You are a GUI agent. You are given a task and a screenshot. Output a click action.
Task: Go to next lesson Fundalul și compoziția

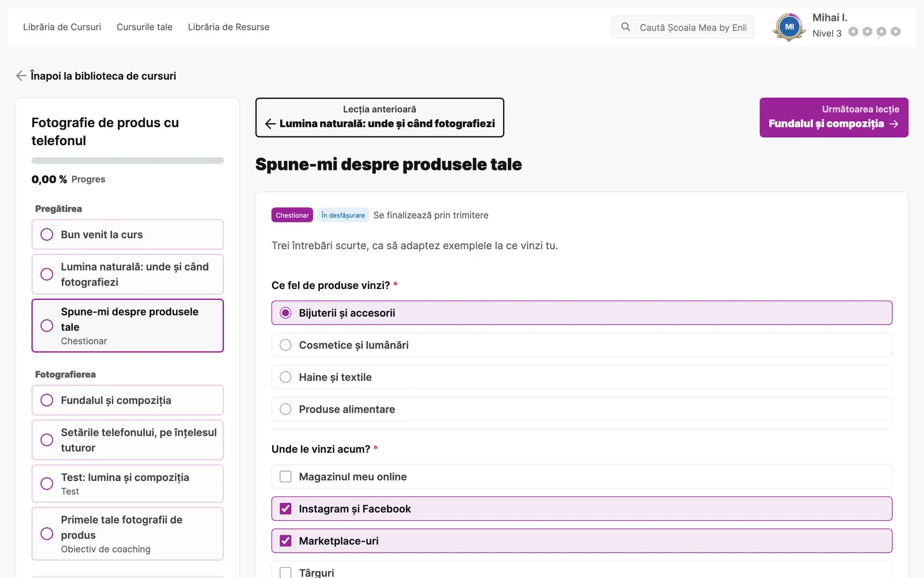click(834, 117)
